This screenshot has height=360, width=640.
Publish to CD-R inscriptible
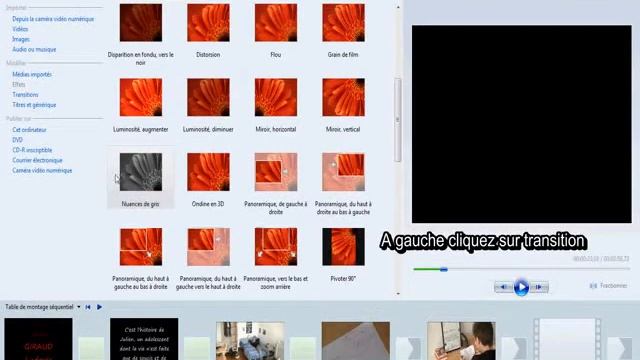[x=32, y=150]
